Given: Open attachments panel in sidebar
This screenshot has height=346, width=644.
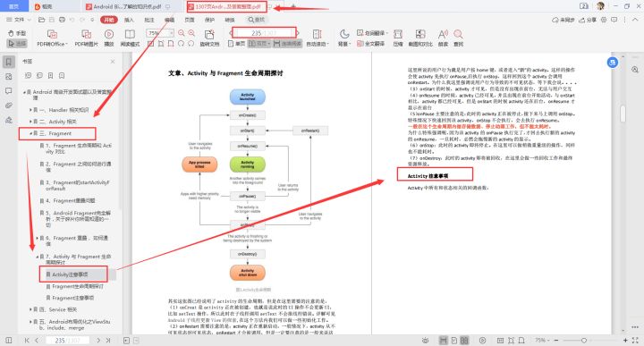Looking at the screenshot, I should pos(8,105).
